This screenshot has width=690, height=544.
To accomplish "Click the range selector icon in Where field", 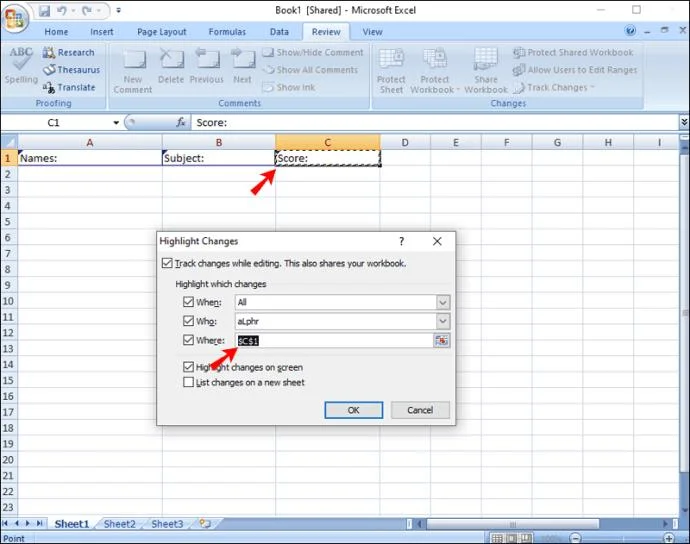I will click(441, 340).
